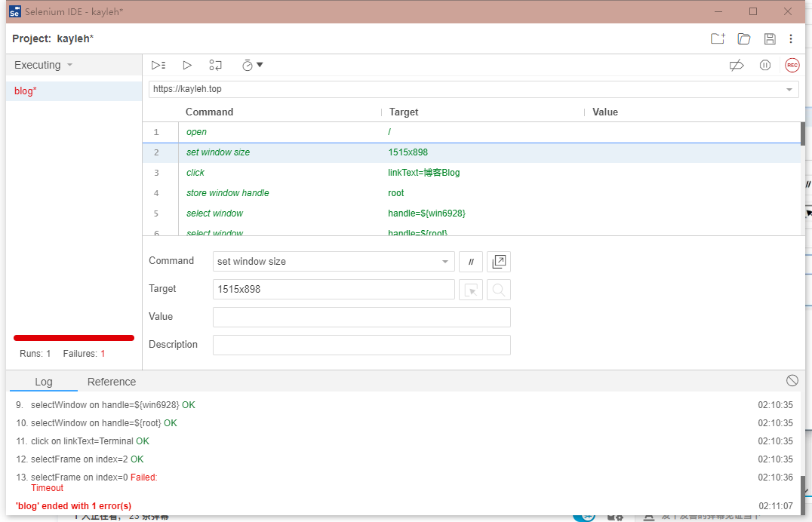Start recording with the REC button
Image resolution: width=812 pixels, height=522 pixels.
click(x=792, y=65)
